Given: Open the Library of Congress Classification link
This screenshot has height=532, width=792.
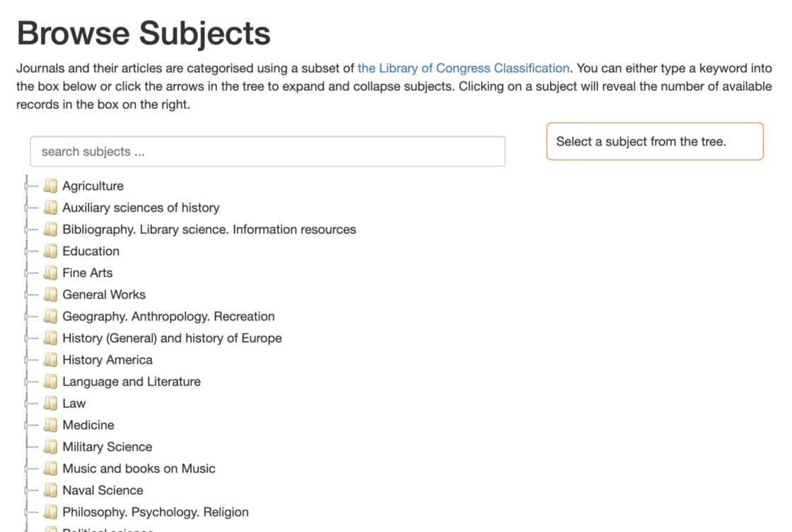Looking at the screenshot, I should tap(463, 69).
